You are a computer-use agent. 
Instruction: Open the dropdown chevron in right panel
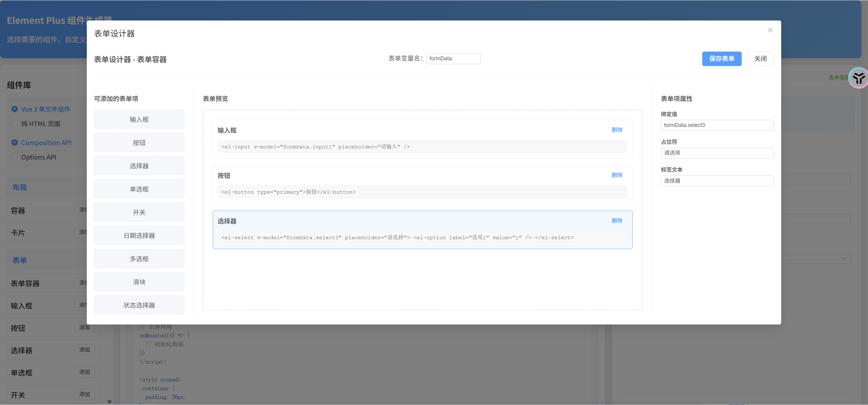[844, 258]
